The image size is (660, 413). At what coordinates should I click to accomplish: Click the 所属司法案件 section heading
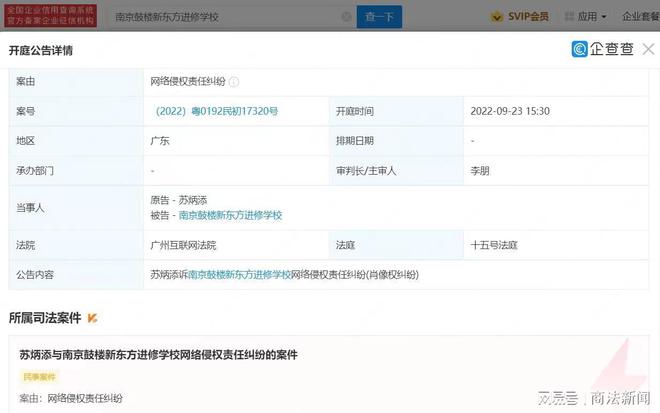45,318
